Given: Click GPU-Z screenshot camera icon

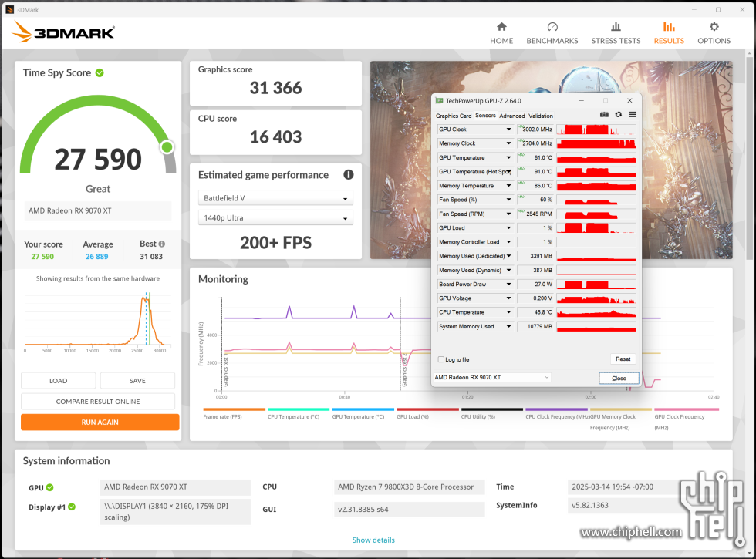Looking at the screenshot, I should tap(604, 115).
